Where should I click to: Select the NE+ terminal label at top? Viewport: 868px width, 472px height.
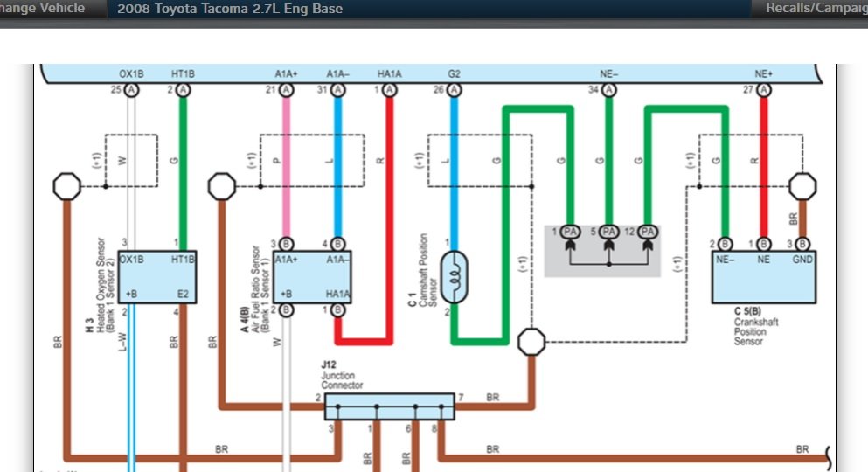[764, 73]
